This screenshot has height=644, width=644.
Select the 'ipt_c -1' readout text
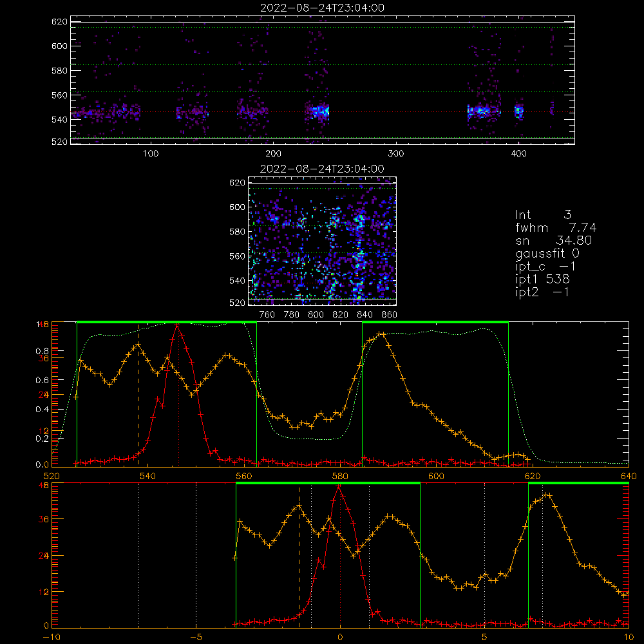[545, 267]
